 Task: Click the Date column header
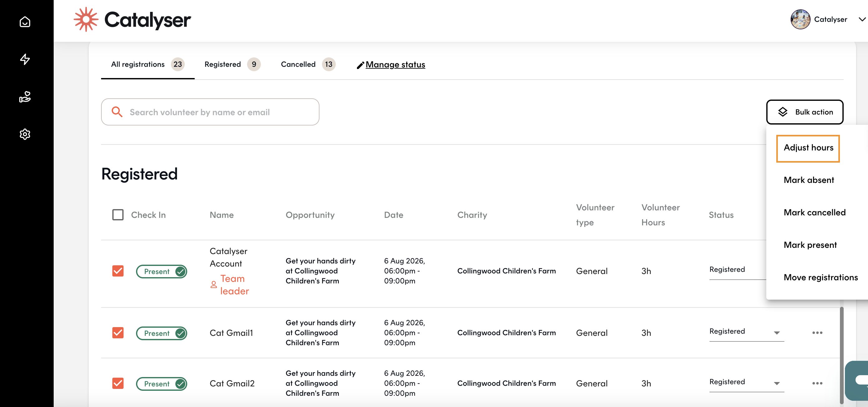(x=393, y=215)
